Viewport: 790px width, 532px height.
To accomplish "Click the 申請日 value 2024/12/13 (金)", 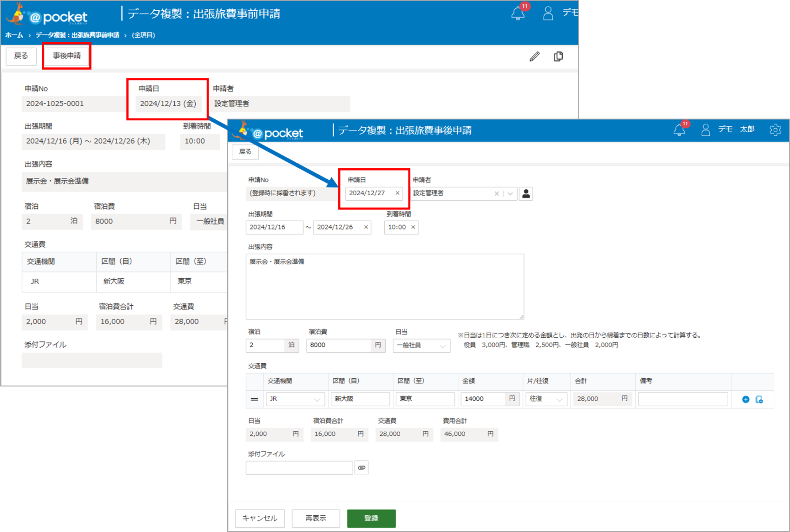I will 168,104.
